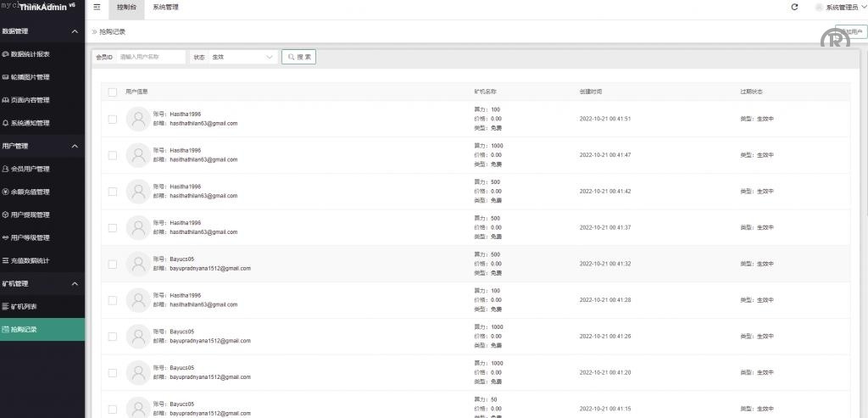Go to 会员用户管理 in the sidebar

coord(30,169)
